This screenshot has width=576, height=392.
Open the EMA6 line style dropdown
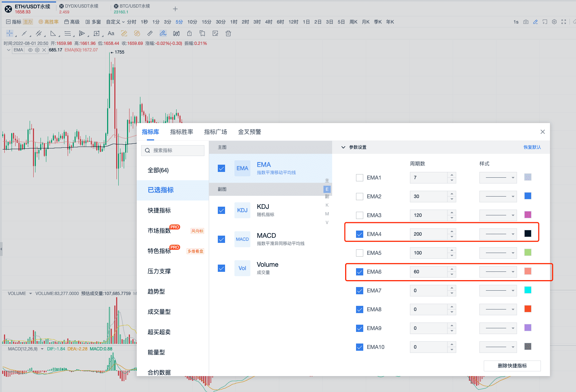coord(498,272)
